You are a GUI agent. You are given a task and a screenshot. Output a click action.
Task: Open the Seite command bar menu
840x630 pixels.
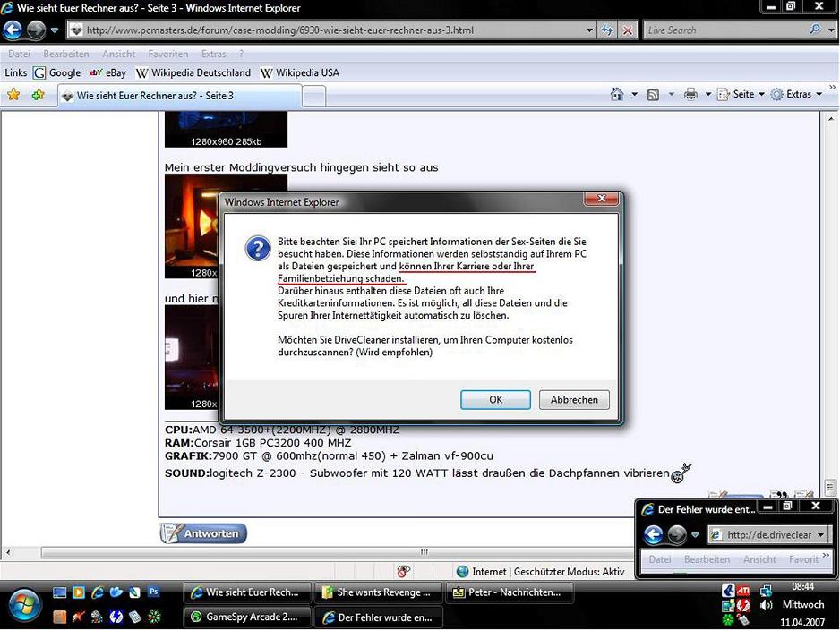pos(741,94)
